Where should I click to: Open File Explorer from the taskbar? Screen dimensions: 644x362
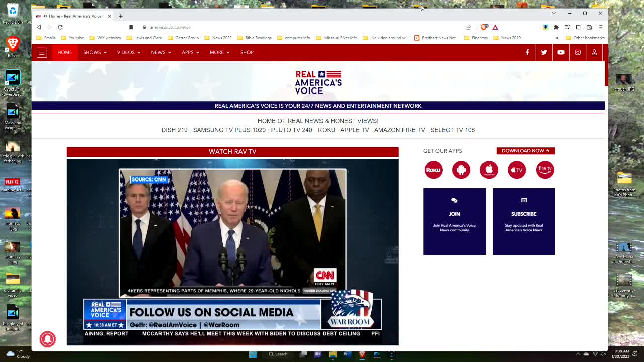[333, 354]
